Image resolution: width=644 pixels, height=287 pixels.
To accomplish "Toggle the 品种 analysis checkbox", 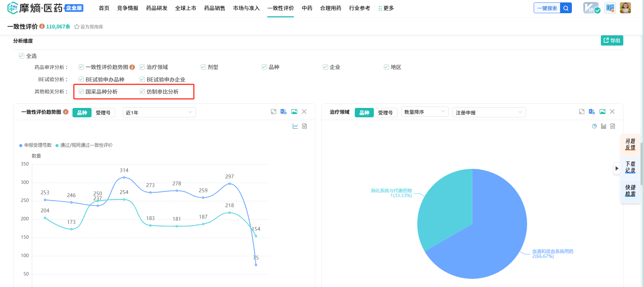I will [x=264, y=67].
